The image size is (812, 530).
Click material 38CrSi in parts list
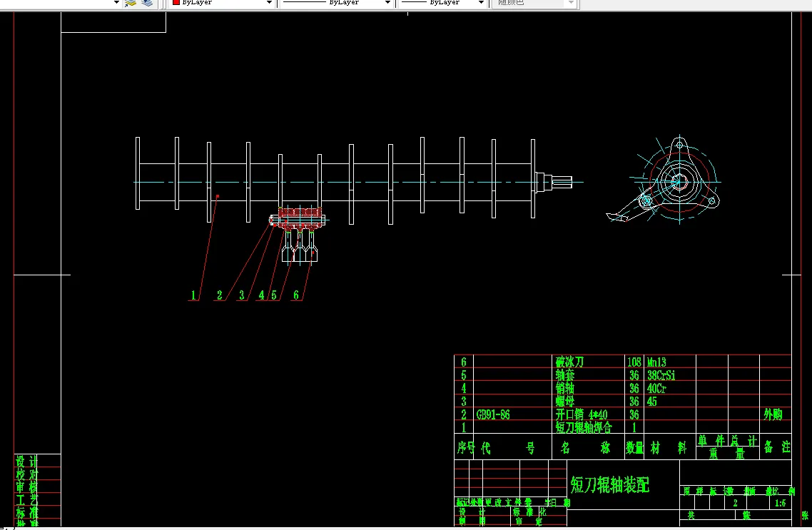[661, 374]
